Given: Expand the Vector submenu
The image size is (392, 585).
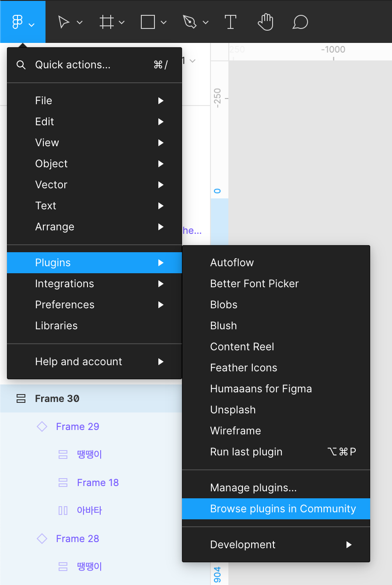Looking at the screenshot, I should coord(94,185).
